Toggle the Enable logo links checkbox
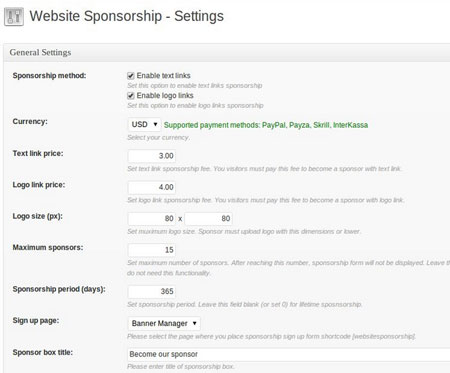The height and width of the screenshot is (373, 450). (x=131, y=96)
